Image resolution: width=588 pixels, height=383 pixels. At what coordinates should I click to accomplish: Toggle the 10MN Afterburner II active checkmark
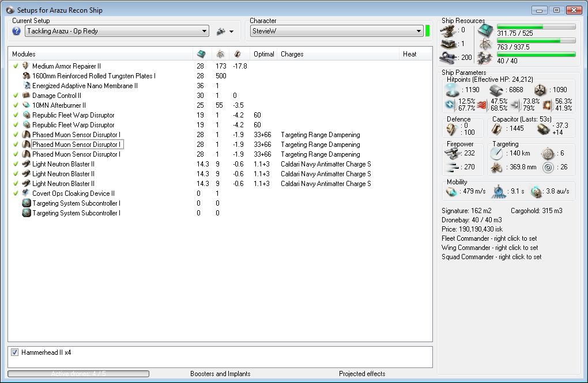(x=16, y=105)
